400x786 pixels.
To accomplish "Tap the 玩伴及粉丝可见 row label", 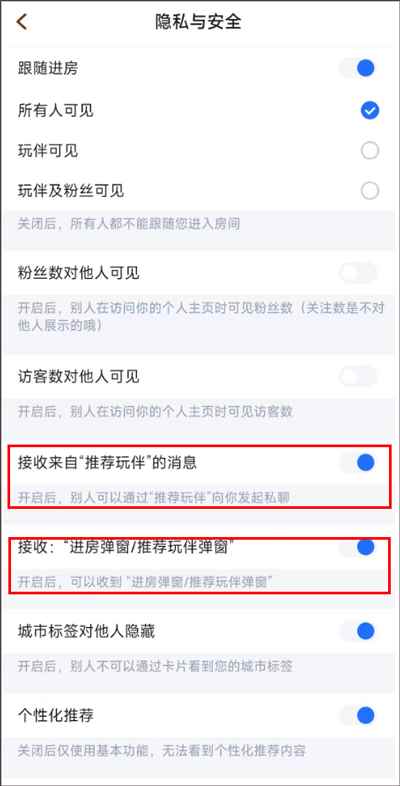I will tap(71, 191).
